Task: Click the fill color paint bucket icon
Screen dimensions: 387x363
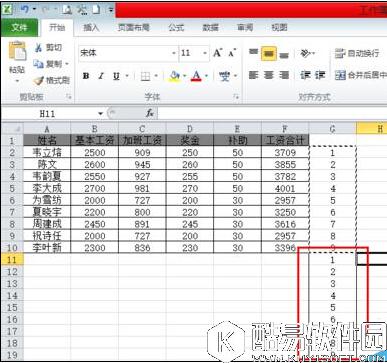Action: coord(174,76)
